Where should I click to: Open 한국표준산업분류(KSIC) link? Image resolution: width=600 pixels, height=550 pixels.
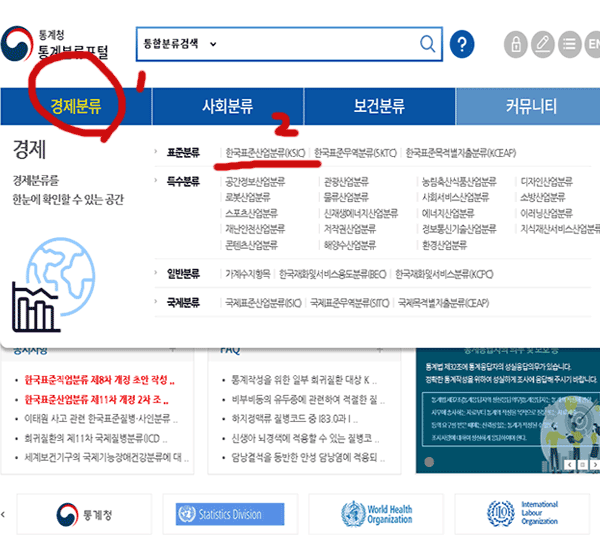tap(265, 153)
